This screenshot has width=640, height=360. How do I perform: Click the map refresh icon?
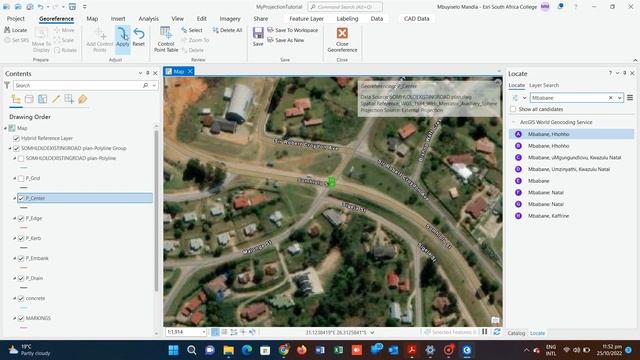[x=497, y=332]
